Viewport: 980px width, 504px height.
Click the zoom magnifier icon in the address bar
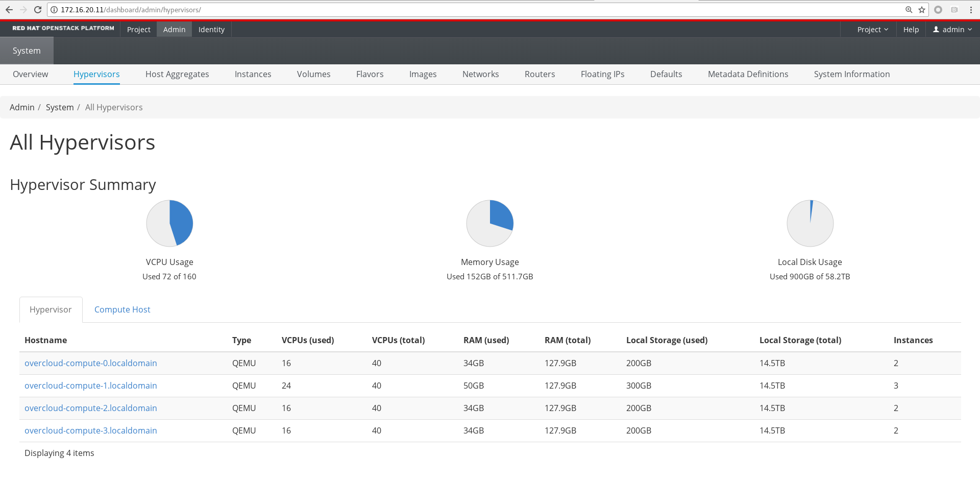[x=909, y=10]
